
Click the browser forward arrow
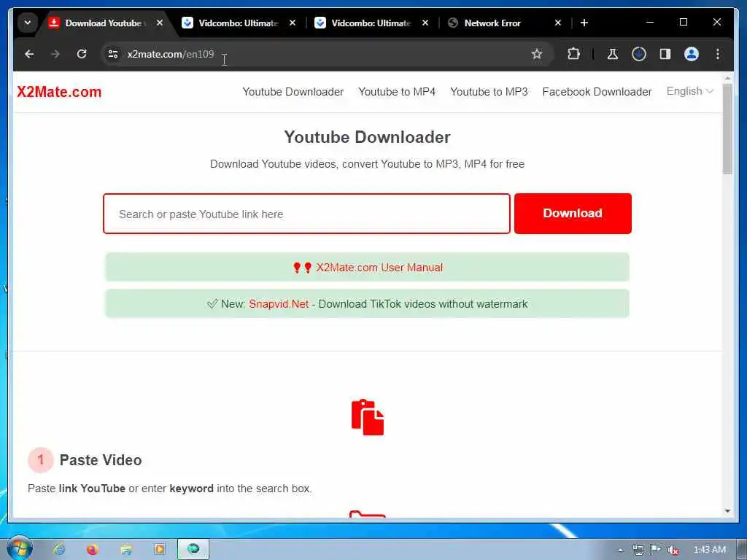tap(55, 54)
